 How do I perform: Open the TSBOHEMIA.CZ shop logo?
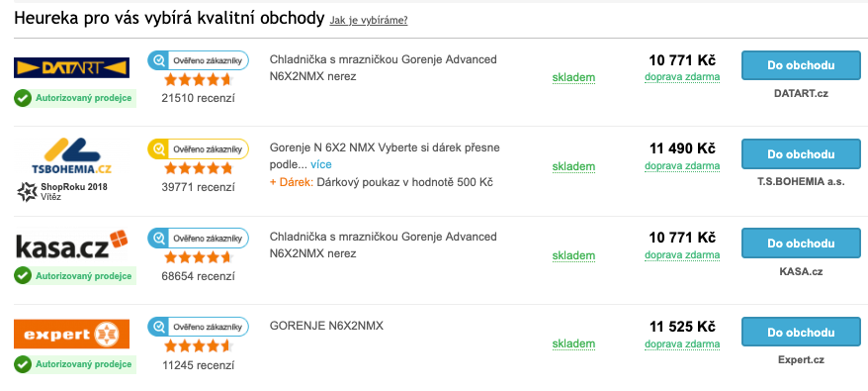(71, 156)
